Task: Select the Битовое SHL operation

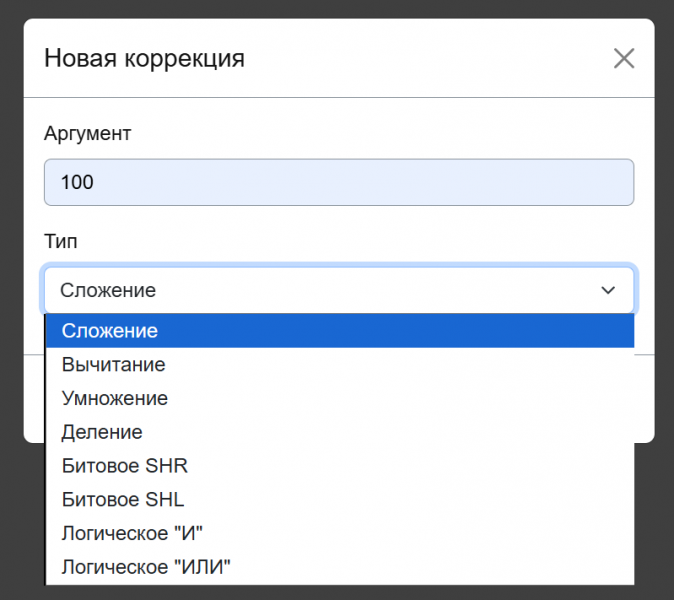Action: click(x=123, y=500)
